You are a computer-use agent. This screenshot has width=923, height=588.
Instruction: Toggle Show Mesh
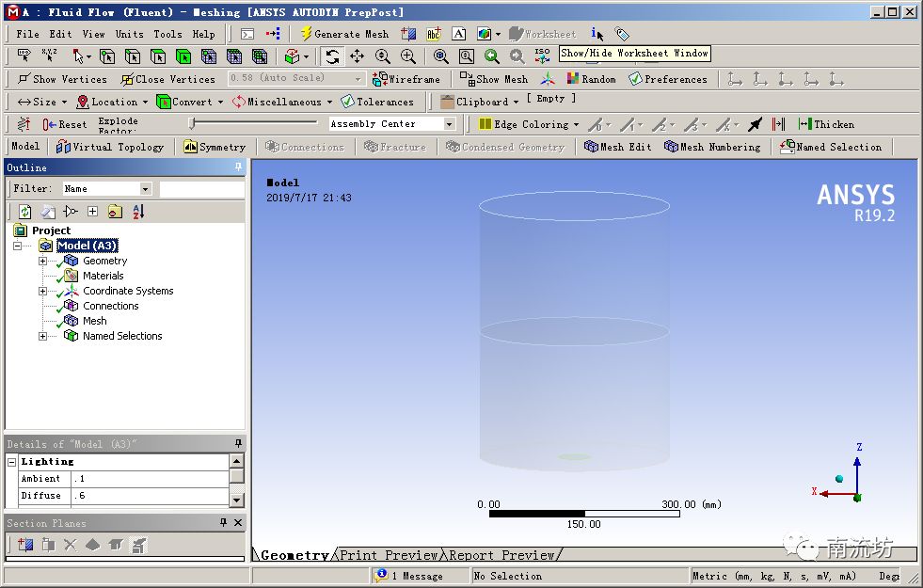tap(493, 79)
